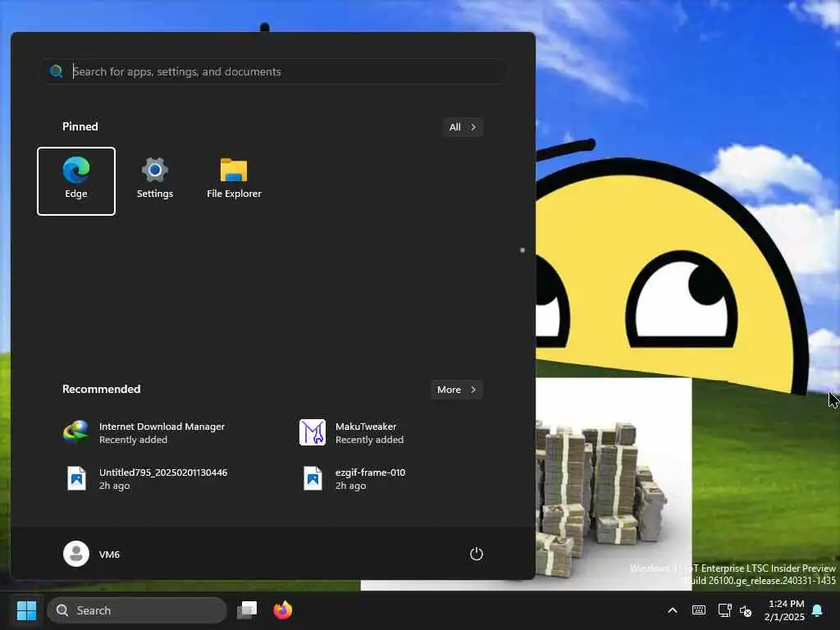Show all apps with the All button
The width and height of the screenshot is (840, 630).
click(x=463, y=127)
